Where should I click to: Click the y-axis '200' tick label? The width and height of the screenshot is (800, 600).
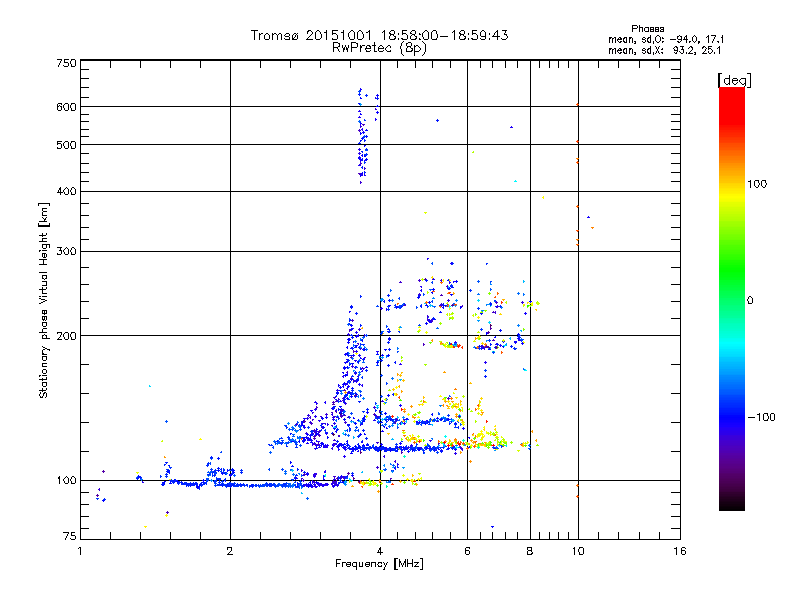pos(66,336)
